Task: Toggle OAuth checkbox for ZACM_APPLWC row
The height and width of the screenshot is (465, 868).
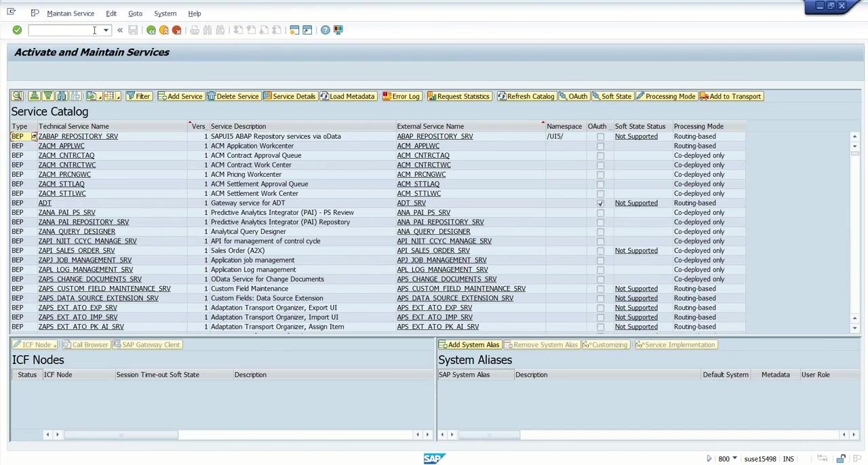Action: coord(600,146)
